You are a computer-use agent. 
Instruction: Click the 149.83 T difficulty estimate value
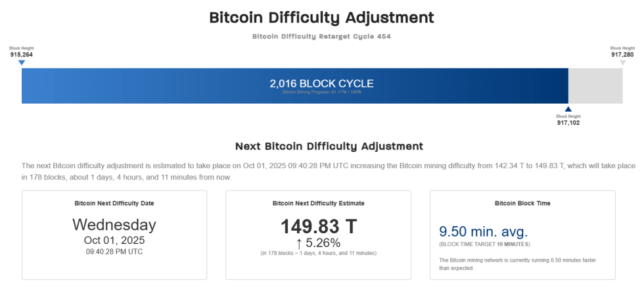(319, 227)
